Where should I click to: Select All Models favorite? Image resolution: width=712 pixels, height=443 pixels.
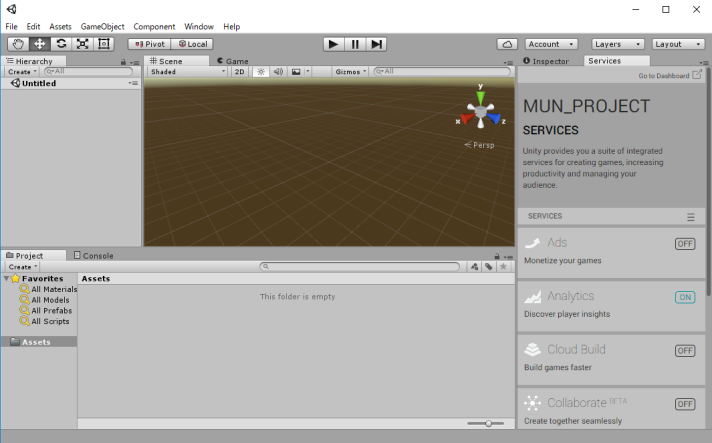coord(44,300)
